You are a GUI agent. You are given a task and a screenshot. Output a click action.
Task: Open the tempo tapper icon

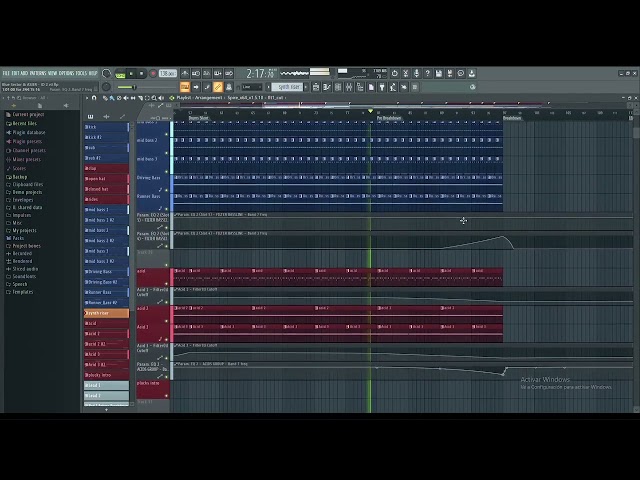[x=393, y=87]
